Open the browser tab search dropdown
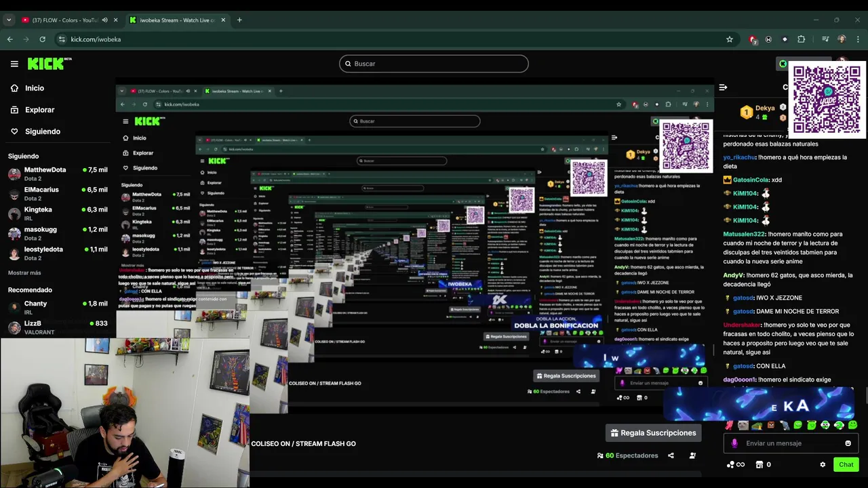 (9, 20)
